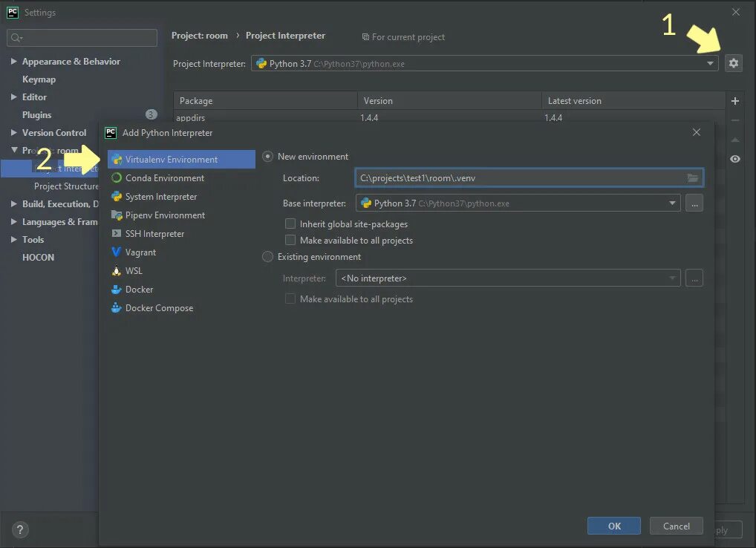Expand the Editor settings section

click(x=14, y=97)
